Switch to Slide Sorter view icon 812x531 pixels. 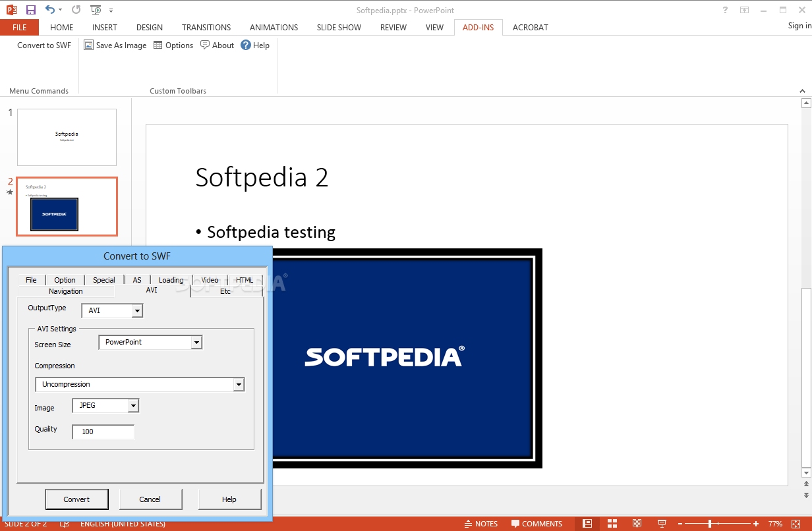pos(612,524)
